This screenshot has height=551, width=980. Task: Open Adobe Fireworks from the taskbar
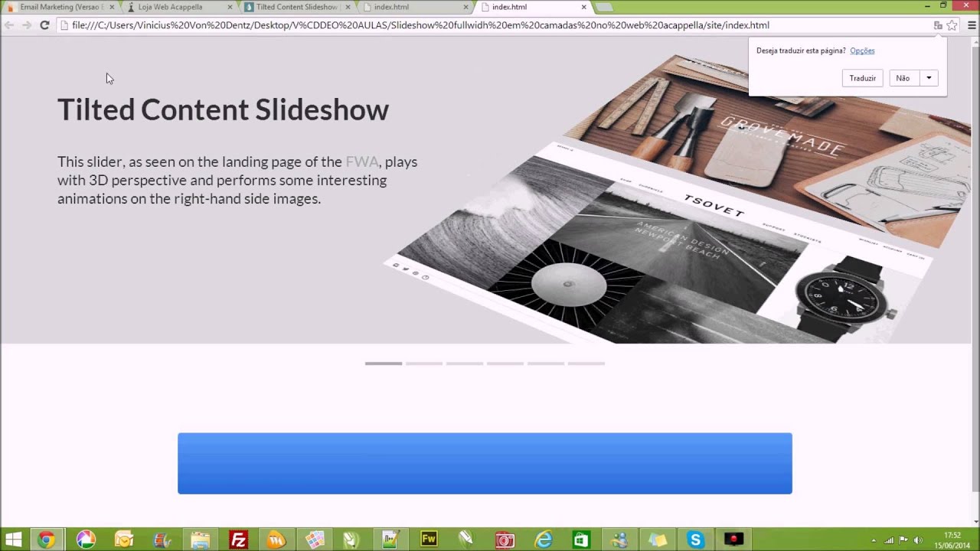point(429,540)
